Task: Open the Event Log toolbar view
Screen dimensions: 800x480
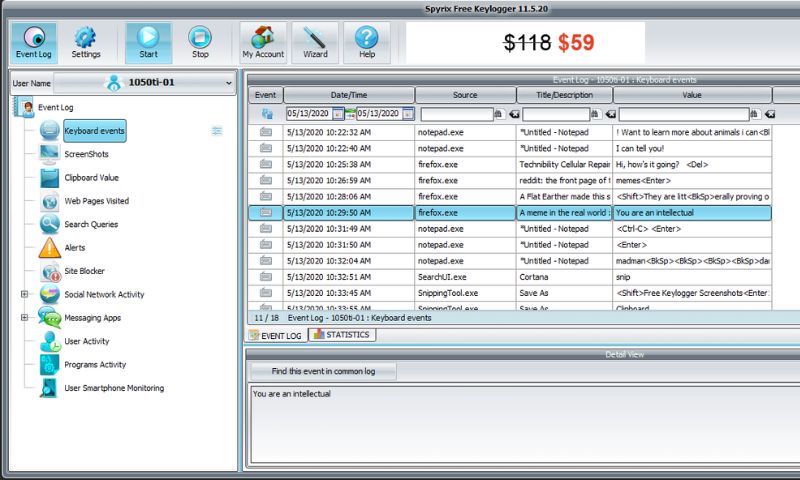Action: [34, 43]
